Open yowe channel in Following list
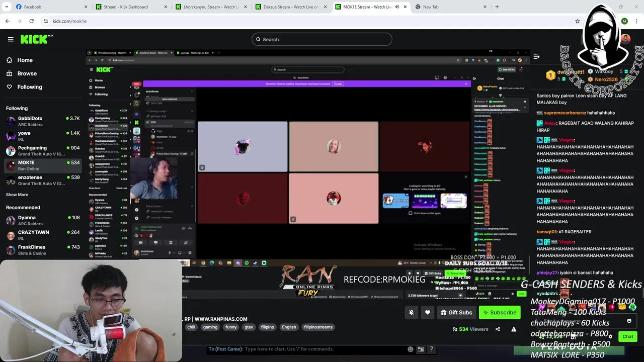The image size is (644, 362). coord(43,136)
